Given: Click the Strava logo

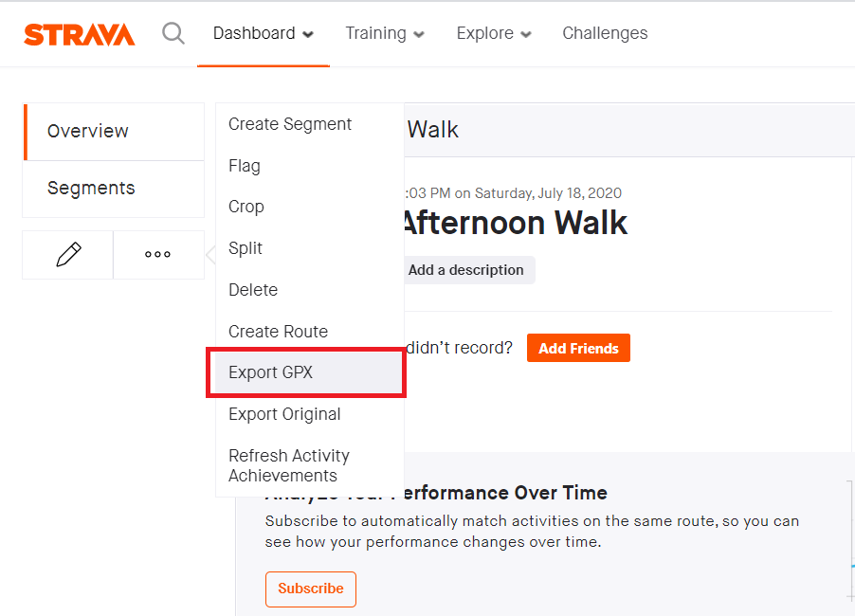Looking at the screenshot, I should coord(80,34).
